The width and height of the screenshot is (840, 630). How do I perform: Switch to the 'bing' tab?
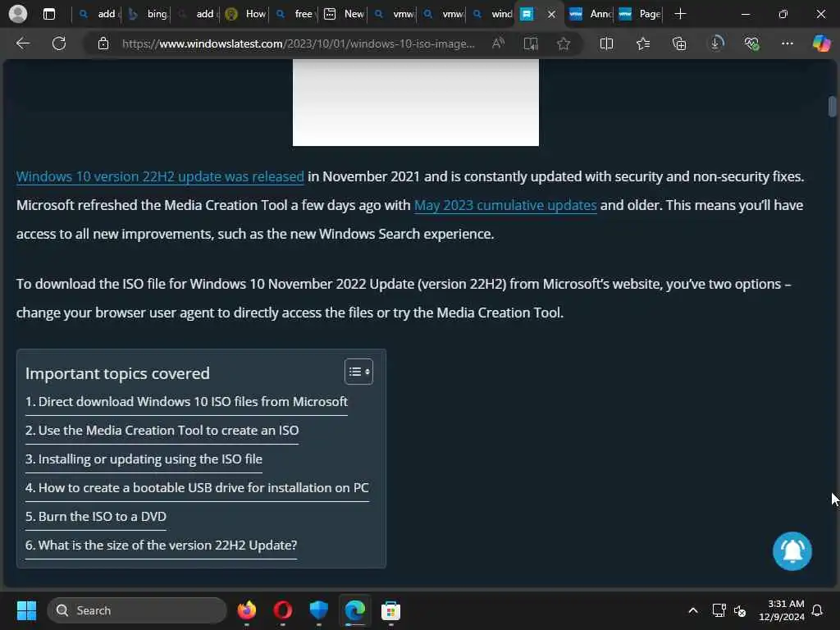(149, 14)
